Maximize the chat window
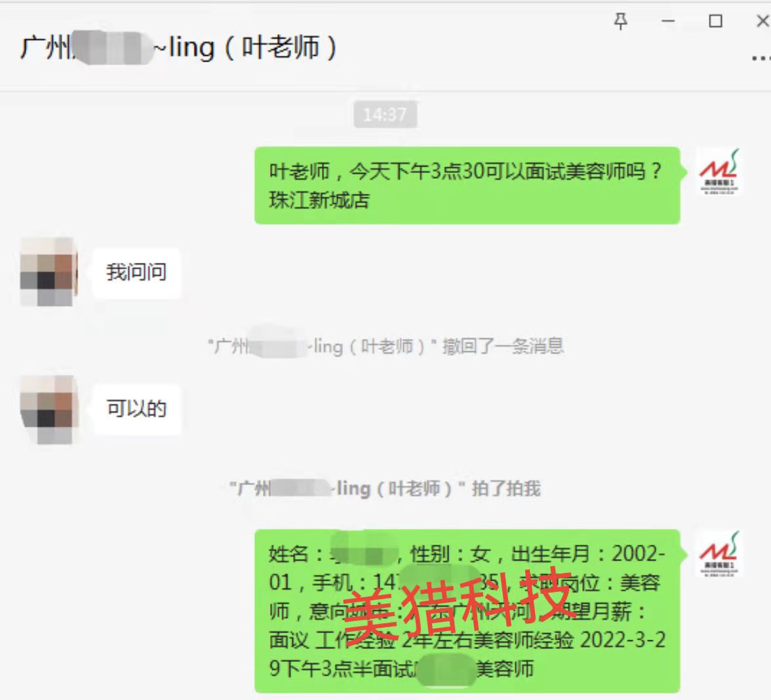 (715, 21)
